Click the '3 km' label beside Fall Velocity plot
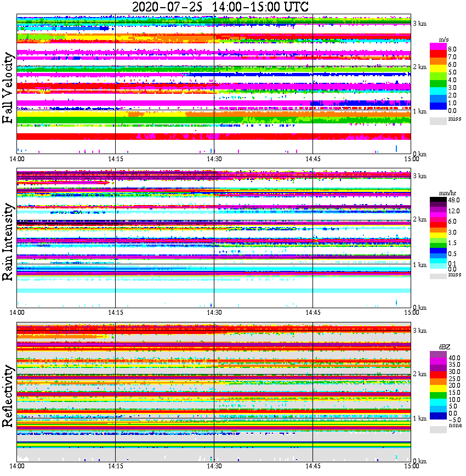Image resolution: width=466 pixels, height=476 pixels. 420,24
